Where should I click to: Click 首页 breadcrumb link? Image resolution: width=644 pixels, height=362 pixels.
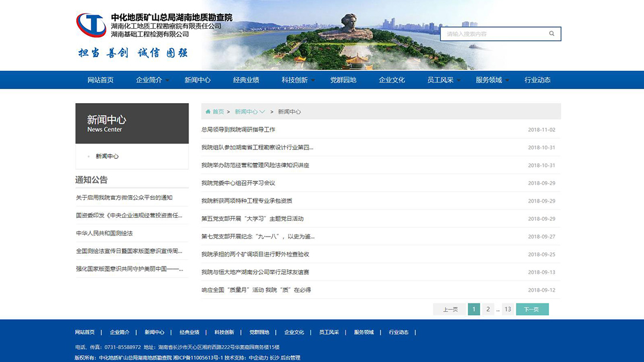pos(218,112)
